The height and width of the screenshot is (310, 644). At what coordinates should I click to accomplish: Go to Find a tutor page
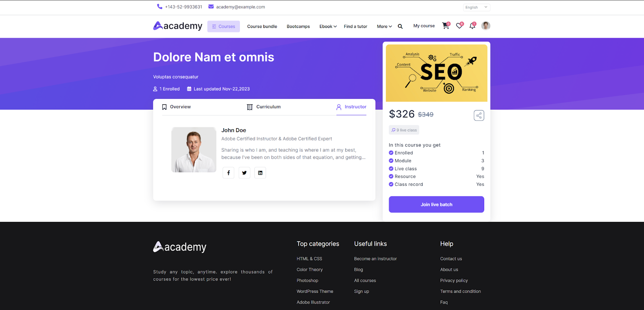coord(355,27)
